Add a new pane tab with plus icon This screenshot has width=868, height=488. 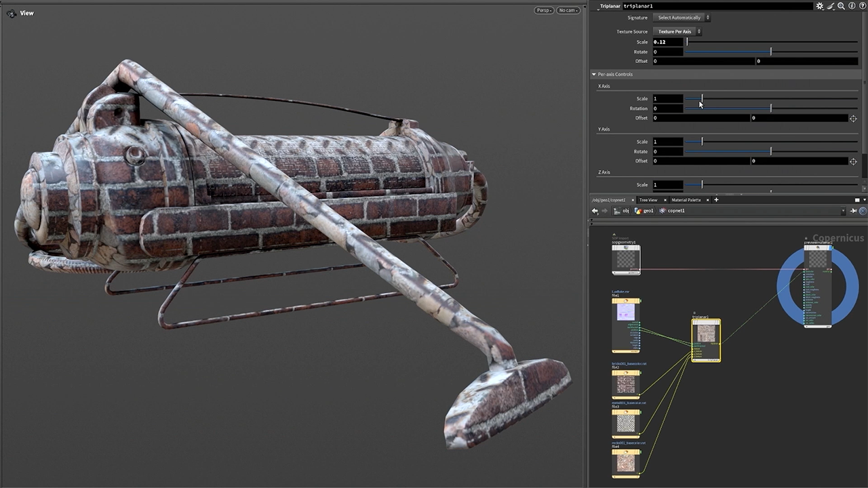click(x=716, y=200)
